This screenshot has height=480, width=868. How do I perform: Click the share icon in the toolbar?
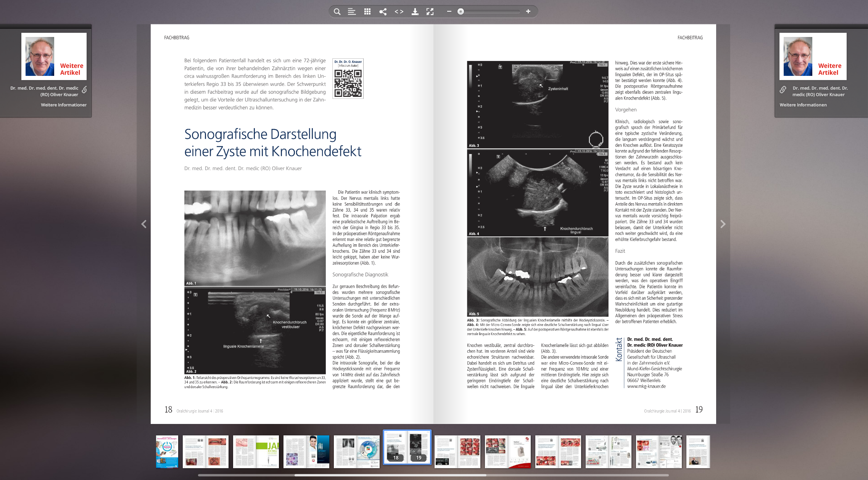click(383, 11)
